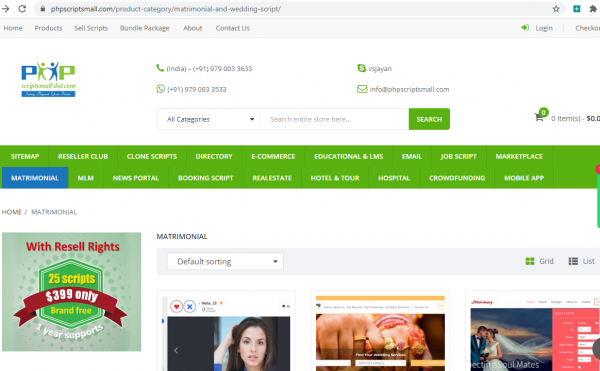Open the wedding rings hands product thumbnail

pyautogui.click(x=380, y=334)
